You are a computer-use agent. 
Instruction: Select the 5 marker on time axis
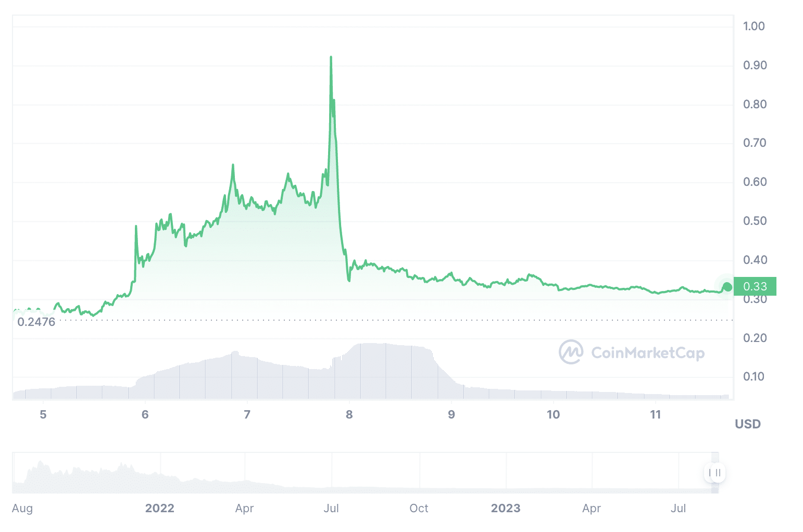coord(43,414)
